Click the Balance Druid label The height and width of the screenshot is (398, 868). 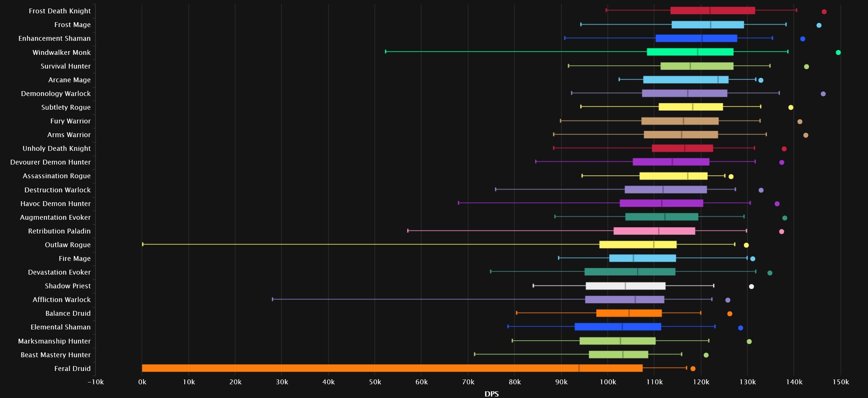68,314
